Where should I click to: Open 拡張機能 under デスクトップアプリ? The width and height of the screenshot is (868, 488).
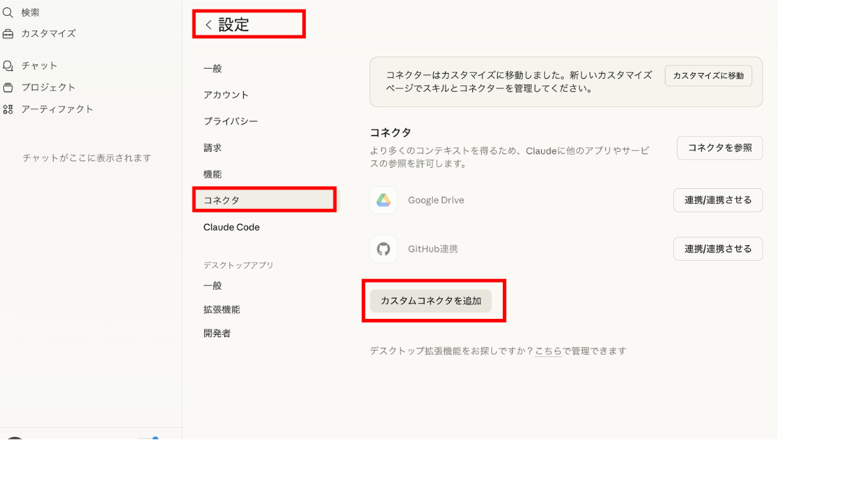point(221,309)
